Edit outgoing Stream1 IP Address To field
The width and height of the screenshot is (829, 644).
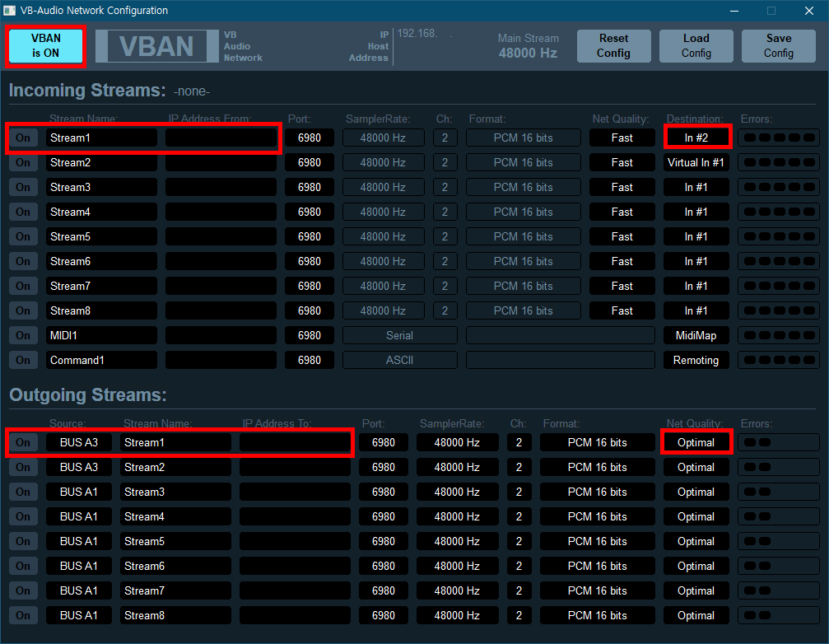pyautogui.click(x=295, y=442)
